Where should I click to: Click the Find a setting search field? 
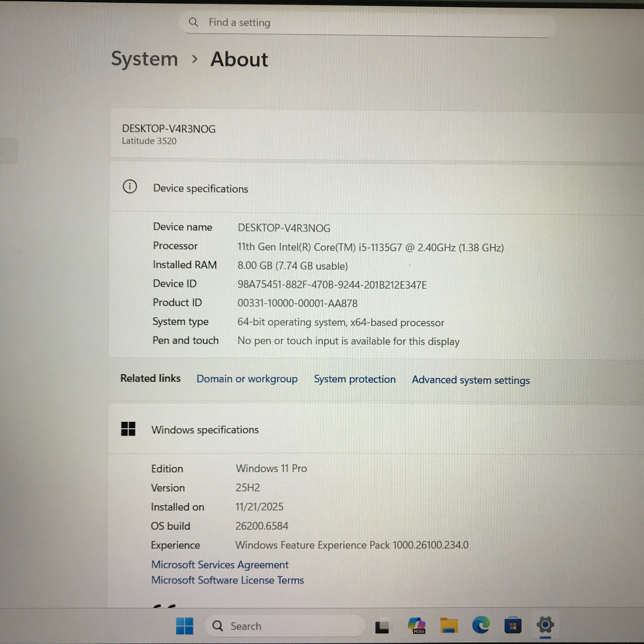[x=367, y=23]
